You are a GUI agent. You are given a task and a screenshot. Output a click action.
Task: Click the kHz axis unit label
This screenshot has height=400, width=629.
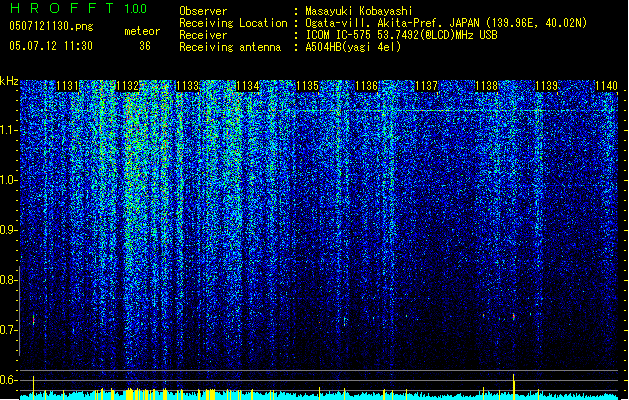point(9,81)
